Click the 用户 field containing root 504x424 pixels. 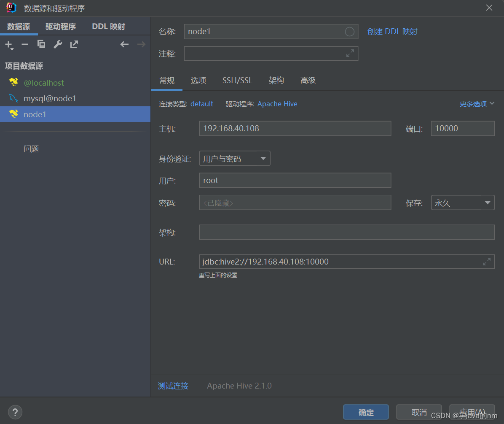pos(295,181)
